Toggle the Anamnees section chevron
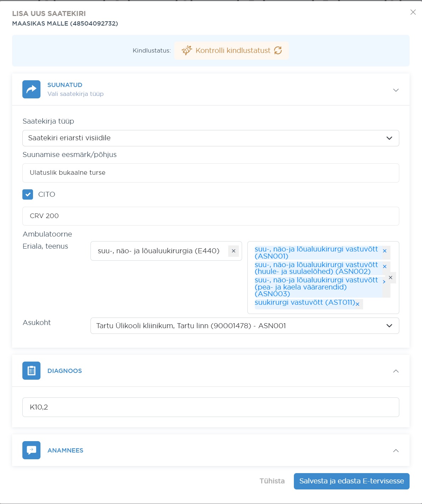 pos(396,451)
